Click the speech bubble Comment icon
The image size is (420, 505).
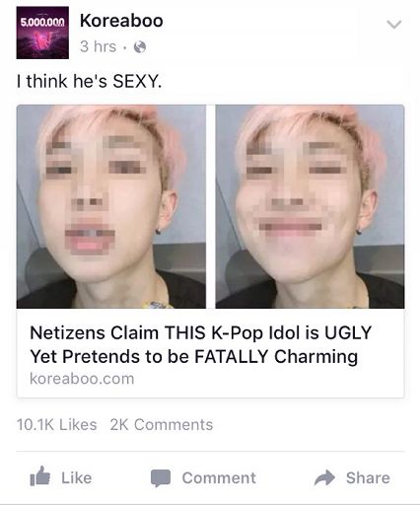tap(161, 477)
